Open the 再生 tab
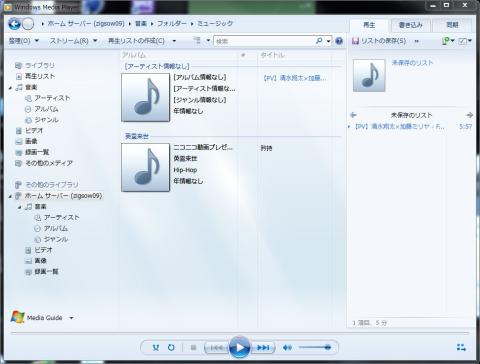This screenshot has height=364, width=480. point(369,25)
